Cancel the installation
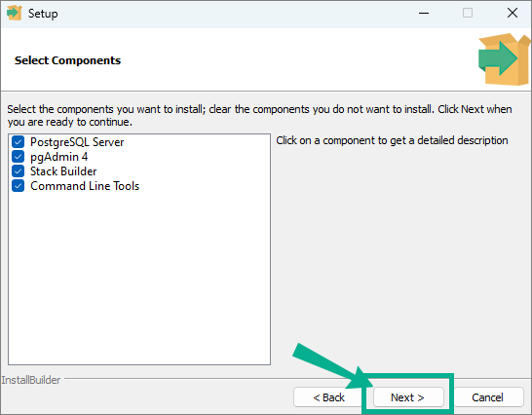The image size is (532, 415). tap(487, 397)
